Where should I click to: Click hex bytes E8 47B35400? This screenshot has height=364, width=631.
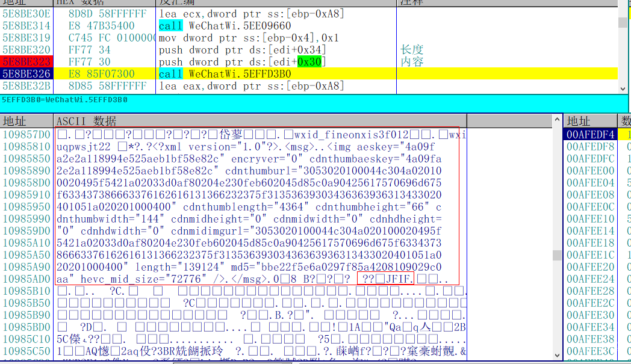[101, 26]
